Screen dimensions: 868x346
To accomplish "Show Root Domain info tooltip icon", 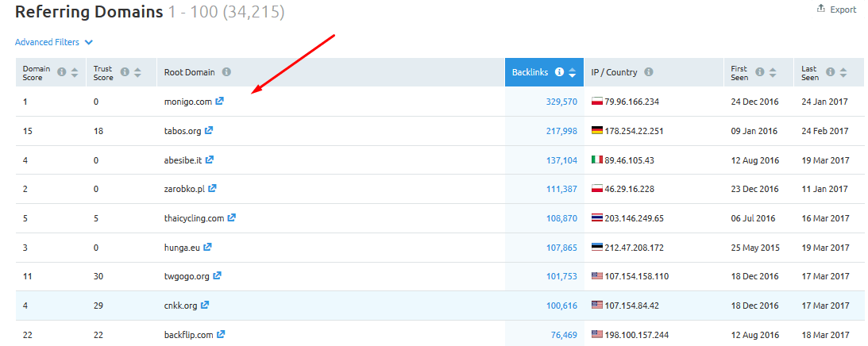I will pos(226,72).
